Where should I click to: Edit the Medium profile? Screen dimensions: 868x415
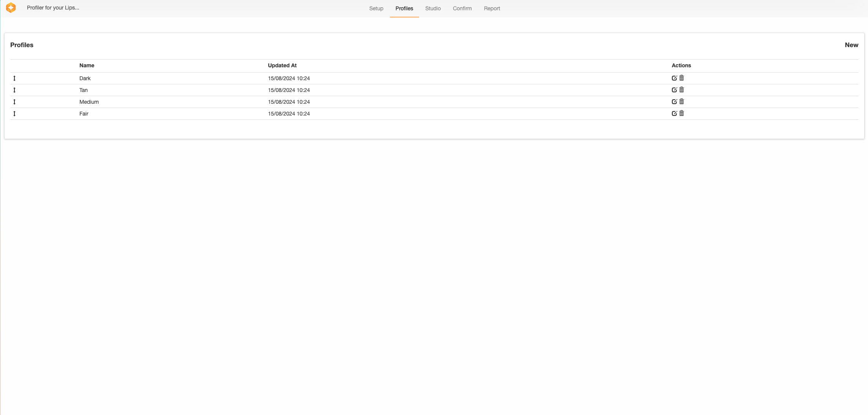pyautogui.click(x=674, y=101)
